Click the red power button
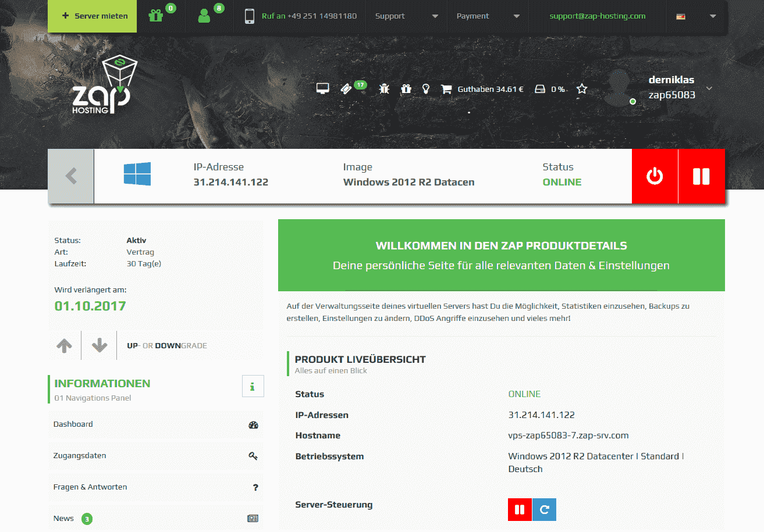Screen dimensions: 764x532 tap(655, 176)
